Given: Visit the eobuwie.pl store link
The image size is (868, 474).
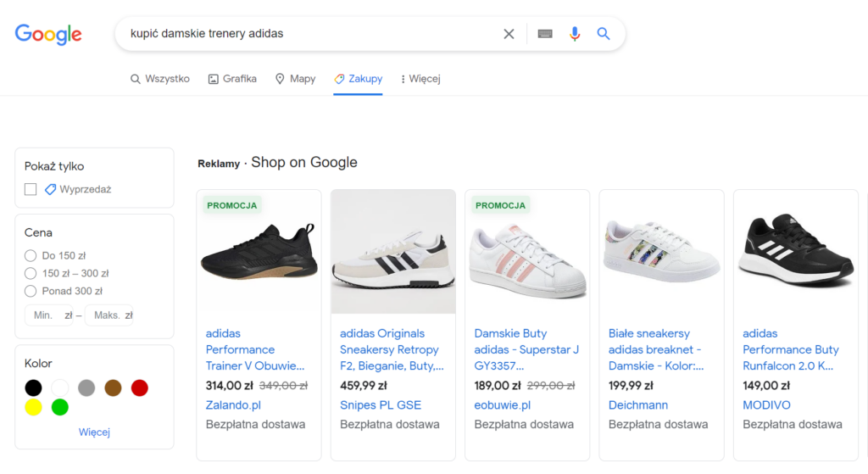Looking at the screenshot, I should pyautogui.click(x=502, y=404).
